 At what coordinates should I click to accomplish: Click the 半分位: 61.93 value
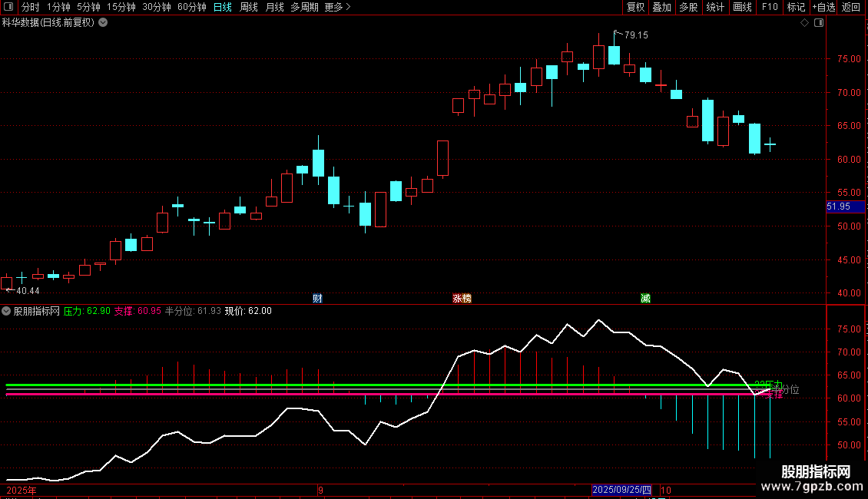pos(194,312)
